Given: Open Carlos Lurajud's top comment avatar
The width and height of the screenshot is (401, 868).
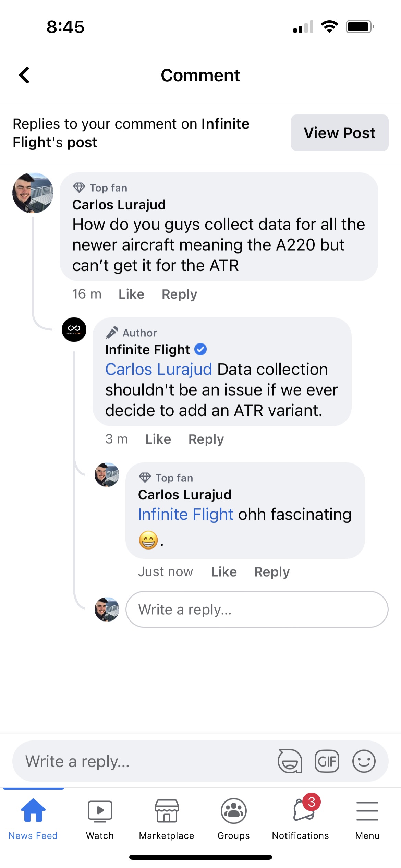Looking at the screenshot, I should tap(33, 193).
